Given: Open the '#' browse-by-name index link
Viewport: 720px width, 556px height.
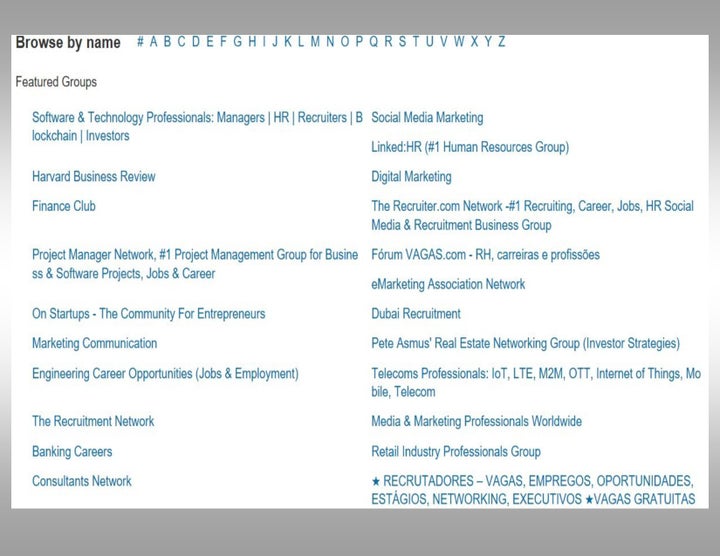Looking at the screenshot, I should (141, 42).
